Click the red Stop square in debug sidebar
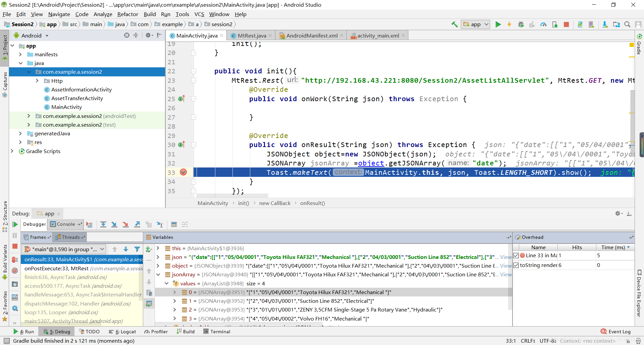Viewport: 644px width, 345px height. pyautogui.click(x=15, y=246)
